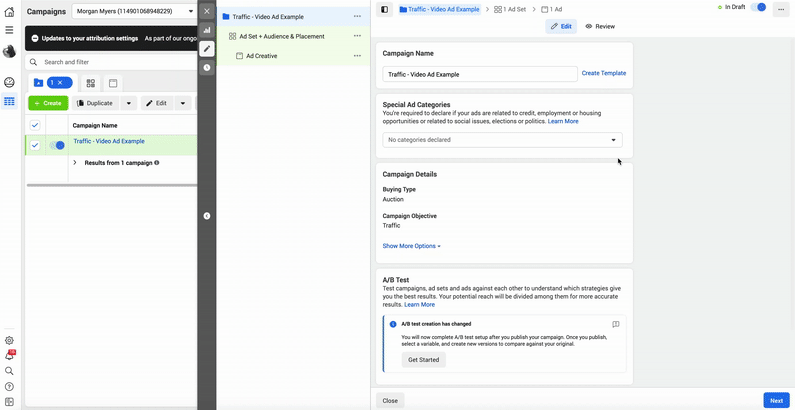Open the help question mark icon
The height and width of the screenshot is (410, 795).
pos(9,386)
